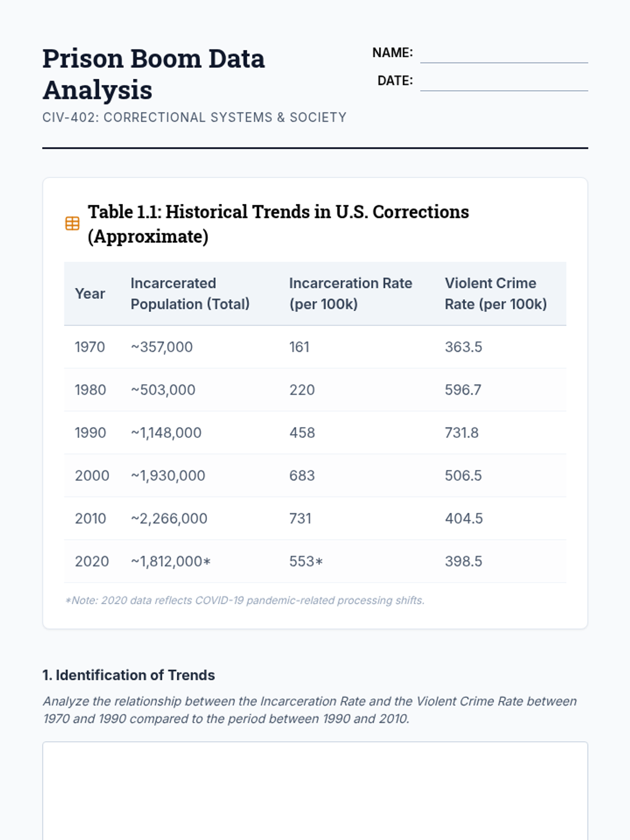Click the CIV-402 course subtitle

pyautogui.click(x=194, y=118)
